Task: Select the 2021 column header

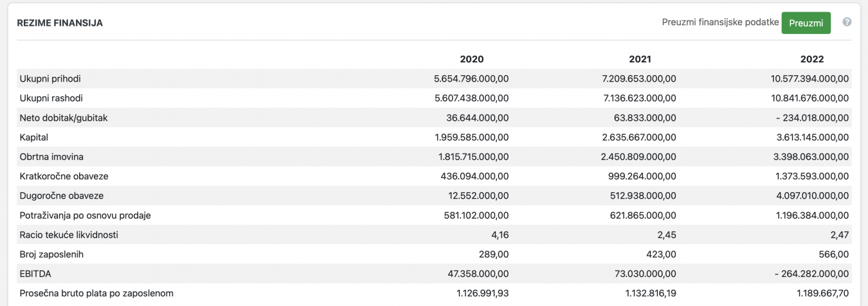Action: [x=640, y=59]
